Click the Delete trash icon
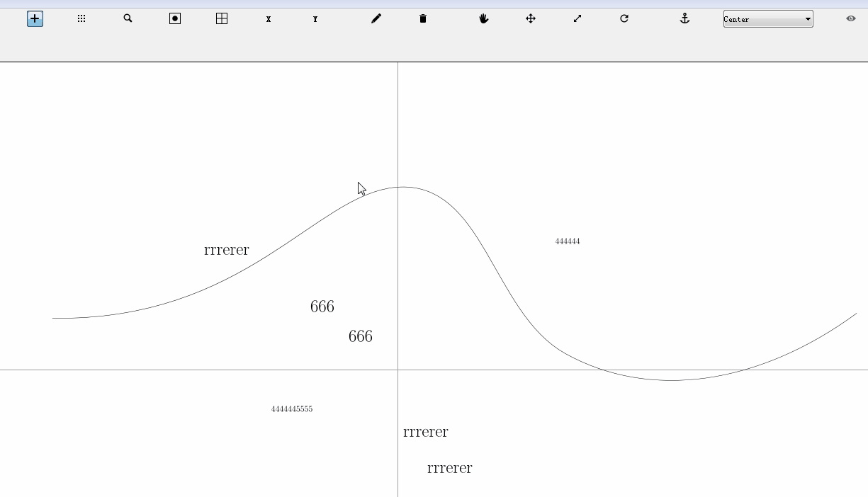 click(x=422, y=18)
